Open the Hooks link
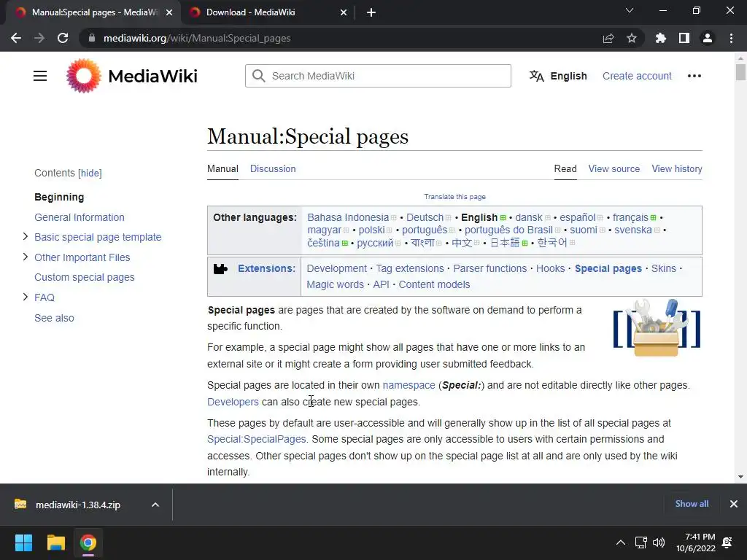This screenshot has height=560, width=747. 550,268
